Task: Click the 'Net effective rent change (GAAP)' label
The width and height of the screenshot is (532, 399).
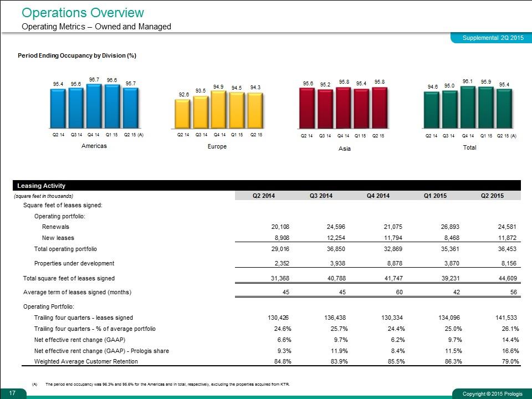Action: (80, 340)
